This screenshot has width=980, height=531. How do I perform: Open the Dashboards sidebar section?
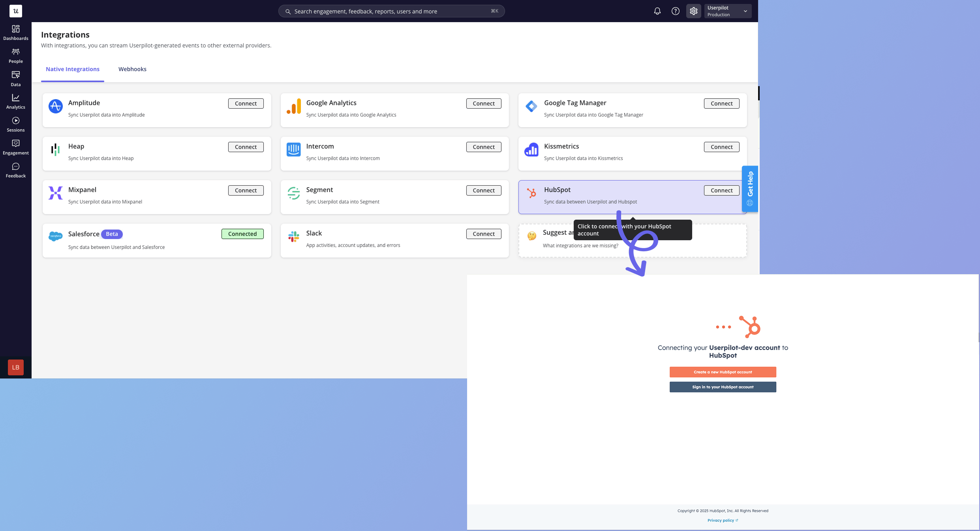pos(16,33)
